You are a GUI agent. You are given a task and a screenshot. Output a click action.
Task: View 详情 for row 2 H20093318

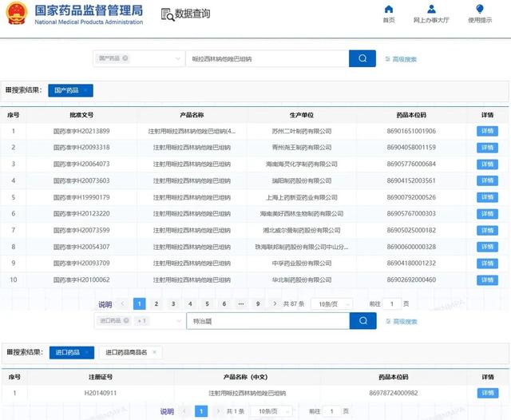coord(487,148)
